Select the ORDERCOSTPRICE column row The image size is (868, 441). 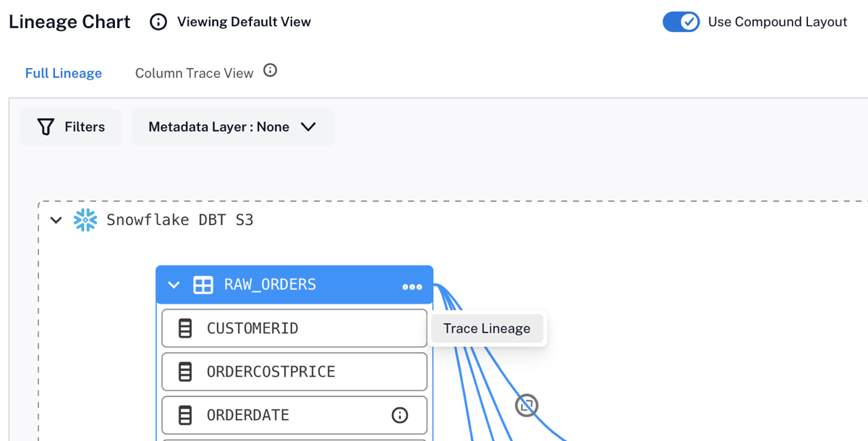coord(294,372)
